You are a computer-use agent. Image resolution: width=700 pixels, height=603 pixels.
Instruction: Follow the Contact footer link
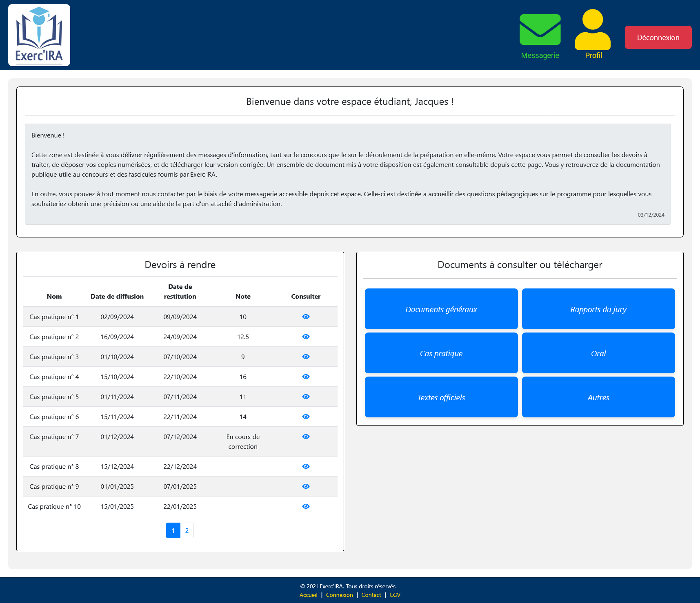[371, 595]
